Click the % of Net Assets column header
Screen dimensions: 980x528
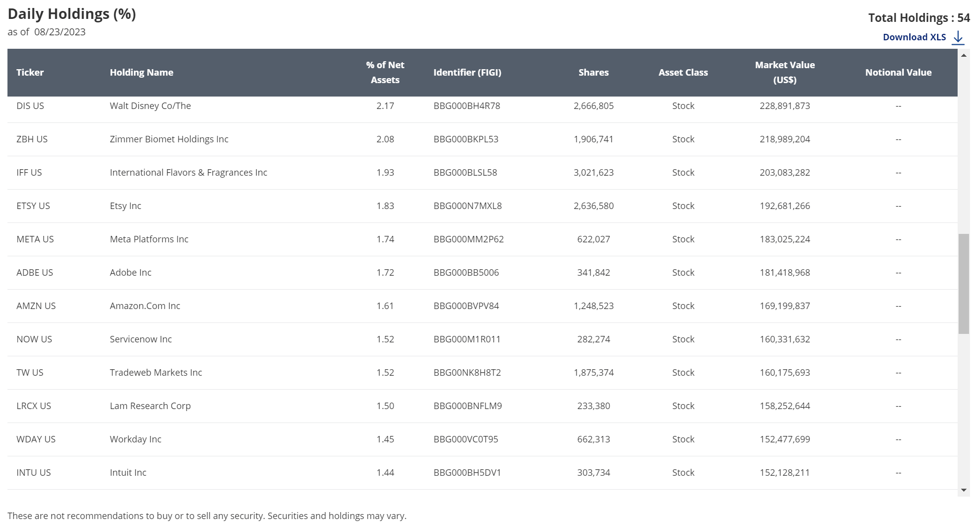(x=385, y=73)
